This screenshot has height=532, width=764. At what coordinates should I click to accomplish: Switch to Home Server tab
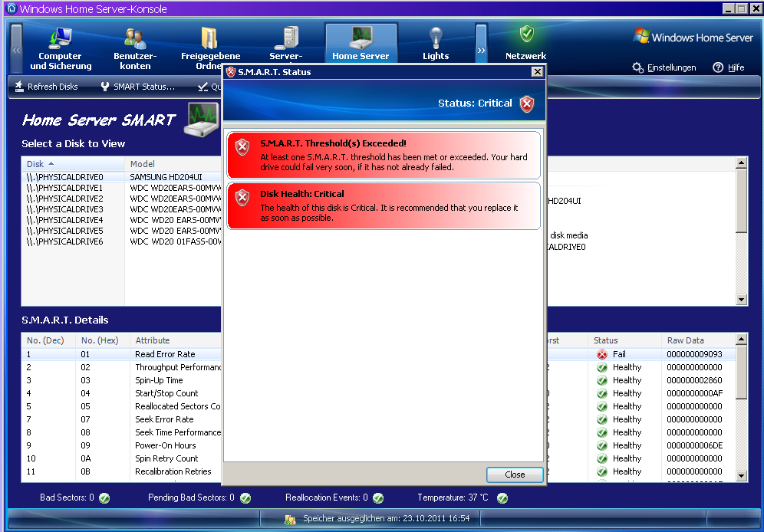point(361,44)
